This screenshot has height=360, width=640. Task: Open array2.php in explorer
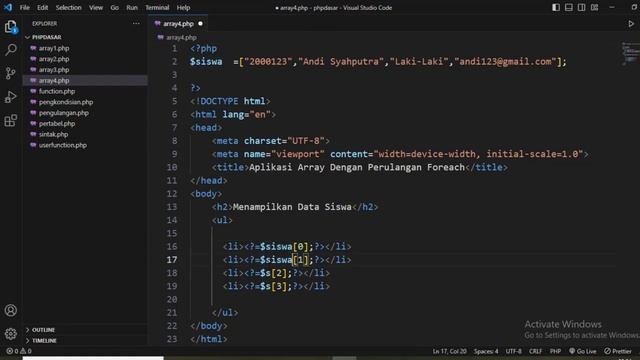pyautogui.click(x=54, y=59)
